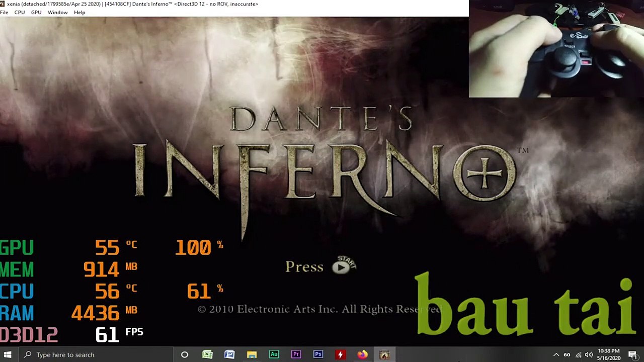Open the File menu in xenia
Image resolution: width=644 pixels, height=362 pixels.
click(4, 12)
